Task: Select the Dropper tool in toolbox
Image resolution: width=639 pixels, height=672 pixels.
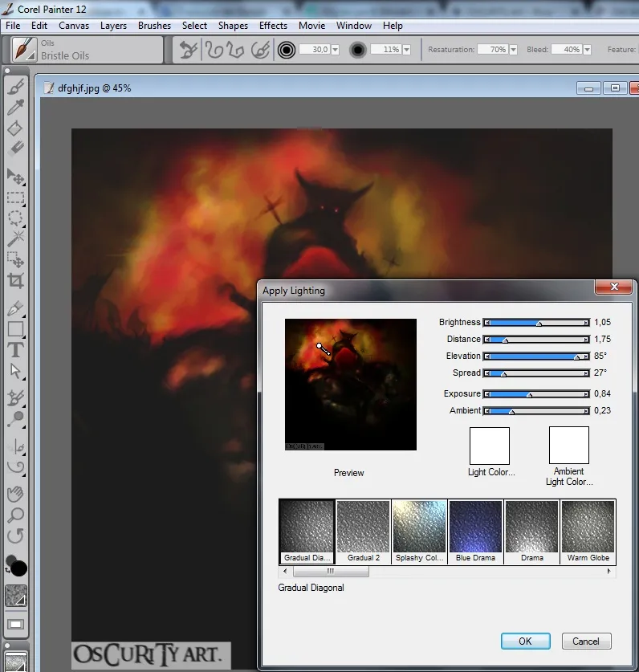Action: [x=15, y=107]
